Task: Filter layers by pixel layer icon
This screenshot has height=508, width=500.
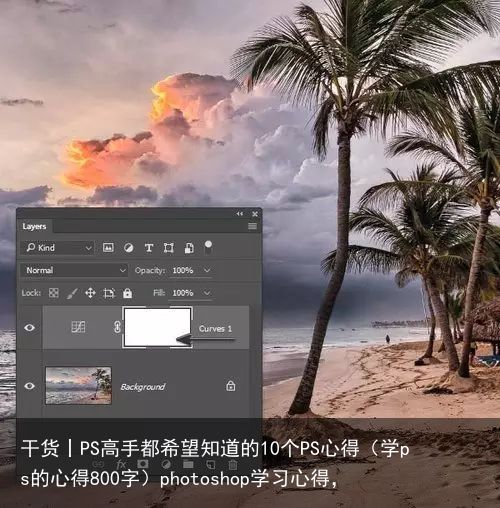Action: 108,248
